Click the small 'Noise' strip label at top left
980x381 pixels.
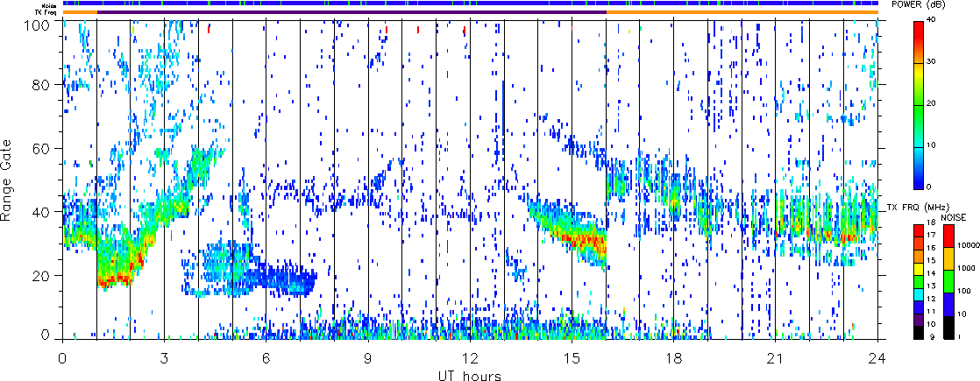(50, 5)
